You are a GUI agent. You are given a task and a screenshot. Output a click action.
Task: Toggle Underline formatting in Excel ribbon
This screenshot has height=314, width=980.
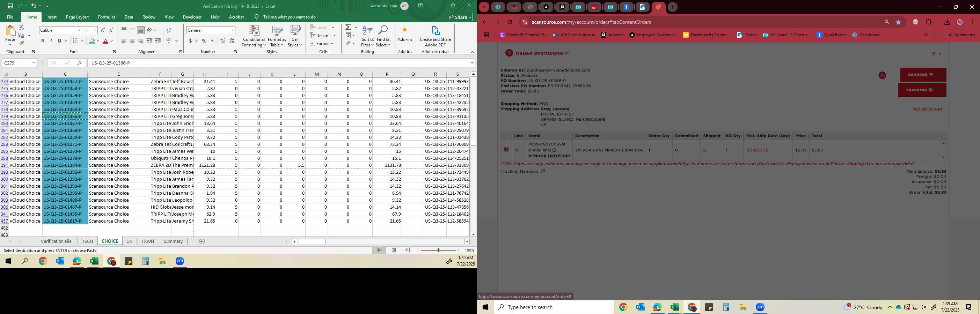(59, 41)
